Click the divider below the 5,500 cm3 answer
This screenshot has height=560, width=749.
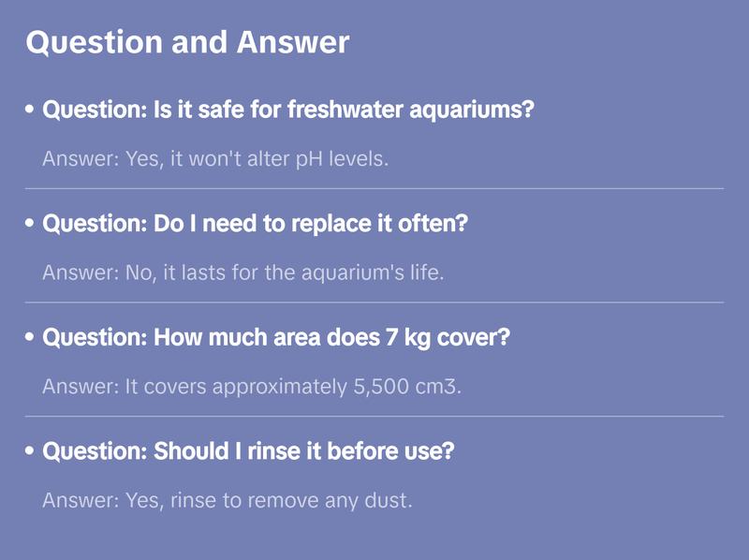[374, 416]
